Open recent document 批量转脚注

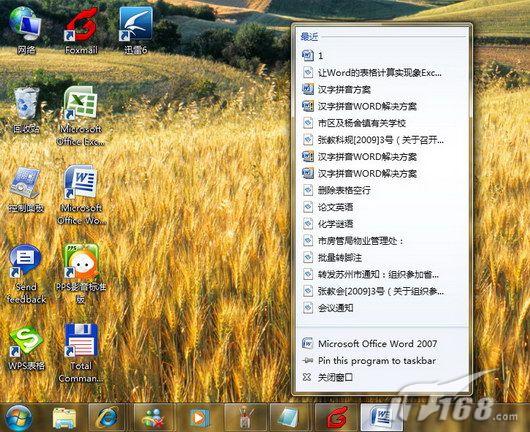point(383,258)
